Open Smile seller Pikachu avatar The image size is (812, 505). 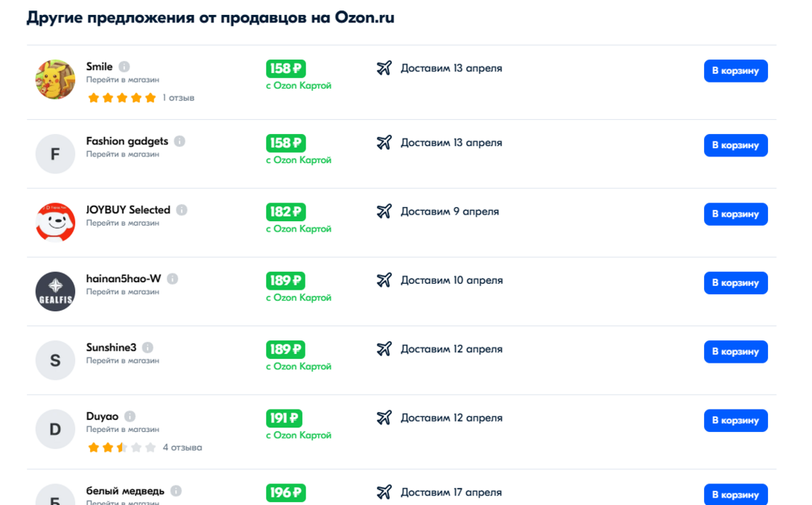click(55, 79)
